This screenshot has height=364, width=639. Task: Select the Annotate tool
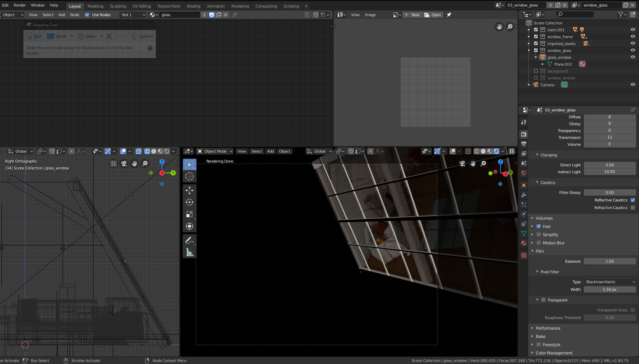[189, 240]
